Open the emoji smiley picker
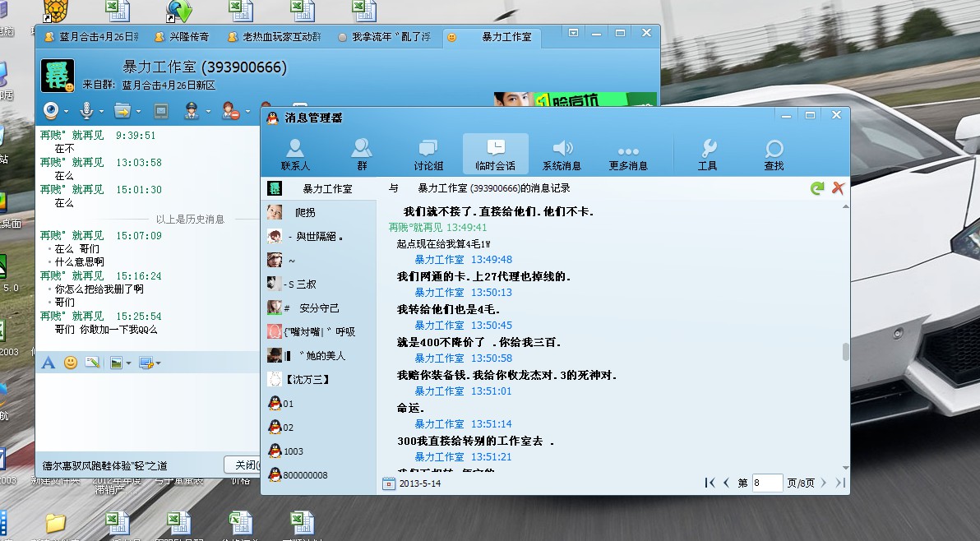This screenshot has width=980, height=541. (x=71, y=363)
